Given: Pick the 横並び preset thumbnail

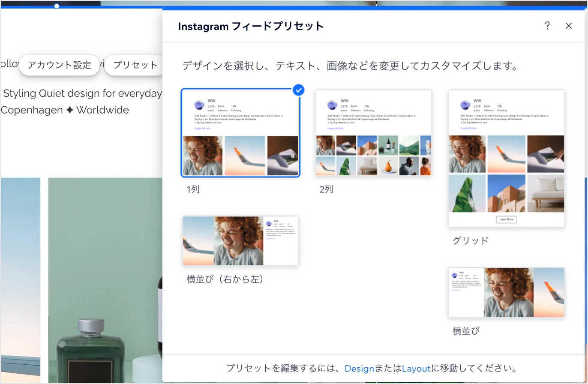Looking at the screenshot, I should pos(507,293).
